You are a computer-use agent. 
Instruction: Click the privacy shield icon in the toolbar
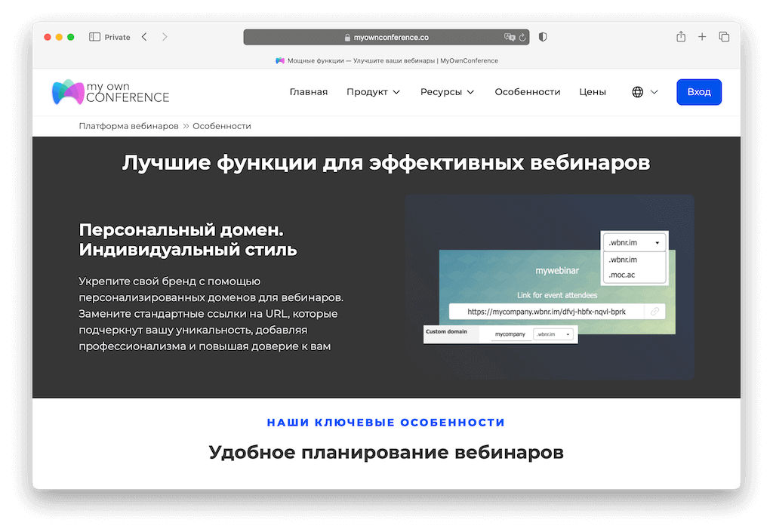coord(543,35)
